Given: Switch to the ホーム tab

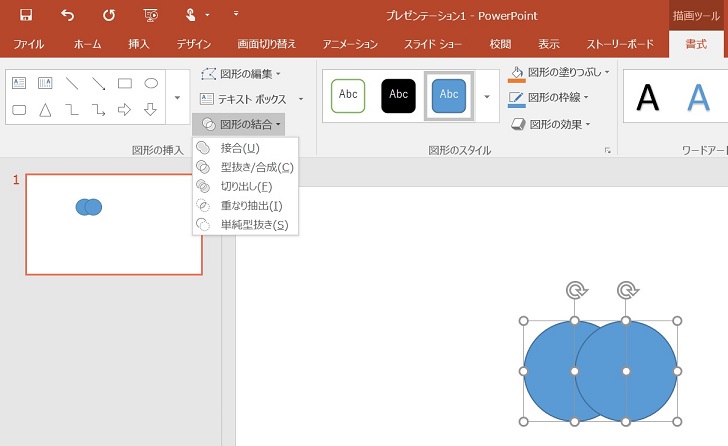Looking at the screenshot, I should pyautogui.click(x=87, y=44).
